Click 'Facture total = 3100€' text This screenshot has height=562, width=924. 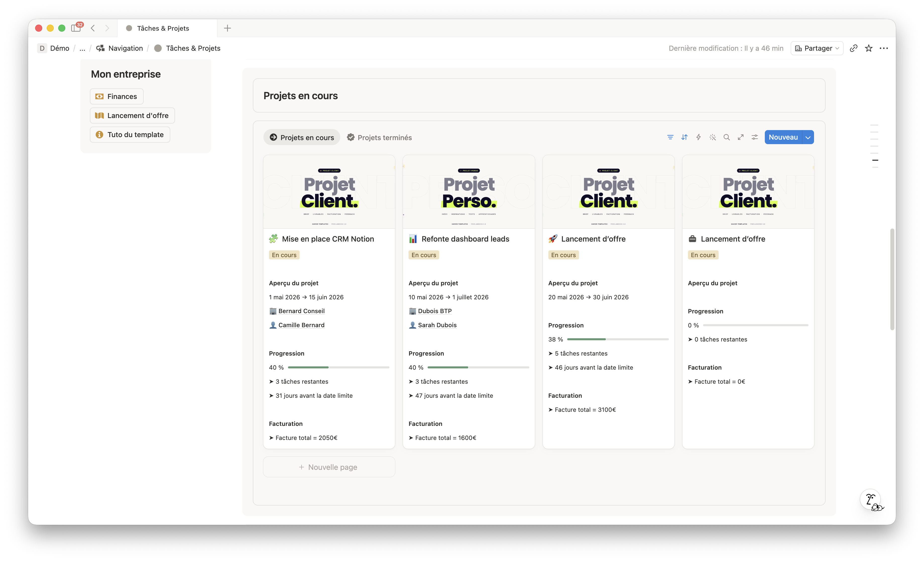coord(585,410)
